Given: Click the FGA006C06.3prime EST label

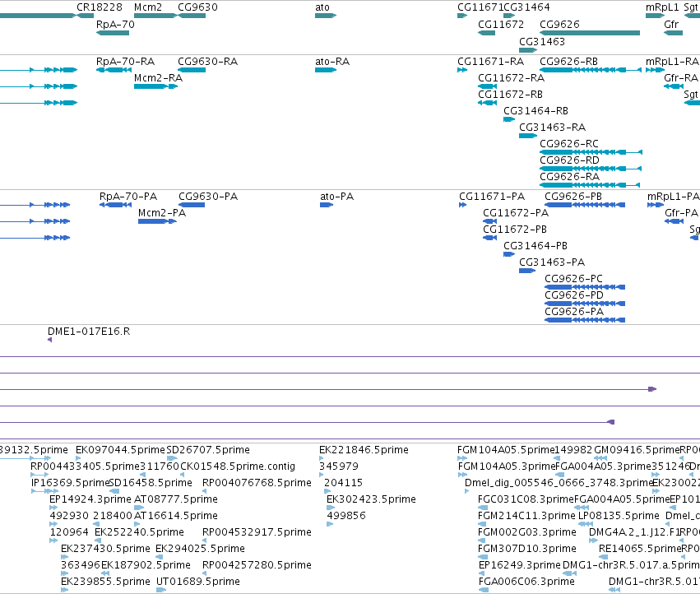Looking at the screenshot, I should coord(526,582).
